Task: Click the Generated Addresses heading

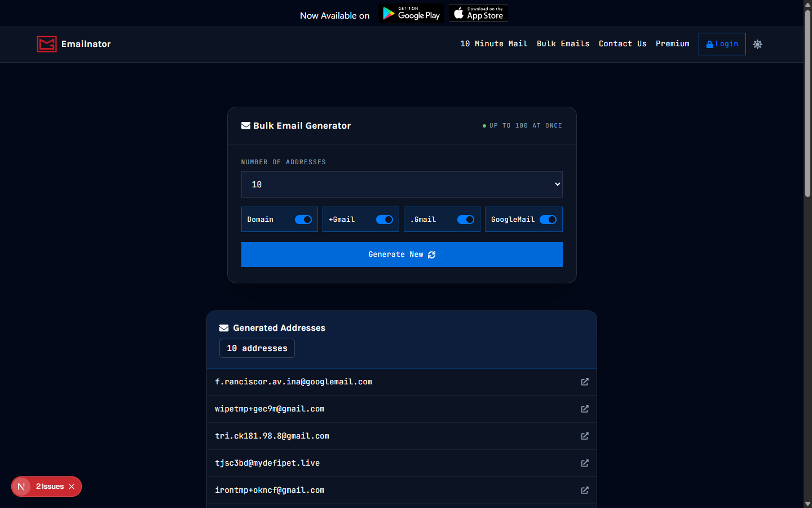Action: (279, 328)
